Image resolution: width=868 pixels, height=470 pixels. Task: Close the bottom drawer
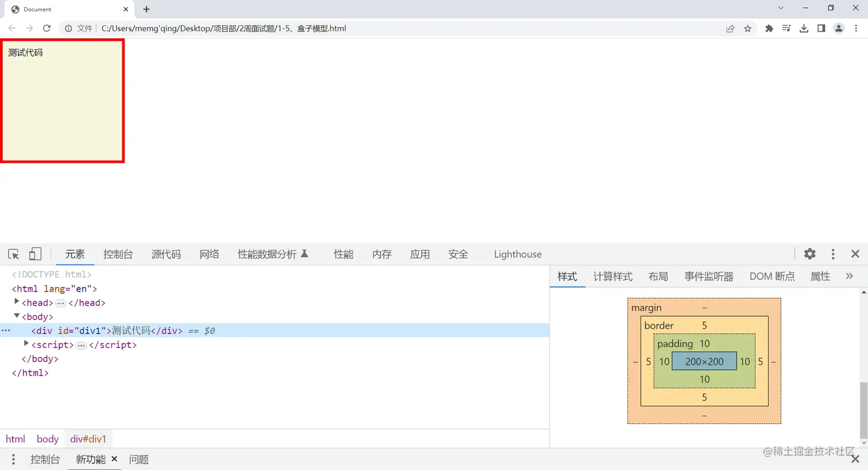[x=855, y=459]
